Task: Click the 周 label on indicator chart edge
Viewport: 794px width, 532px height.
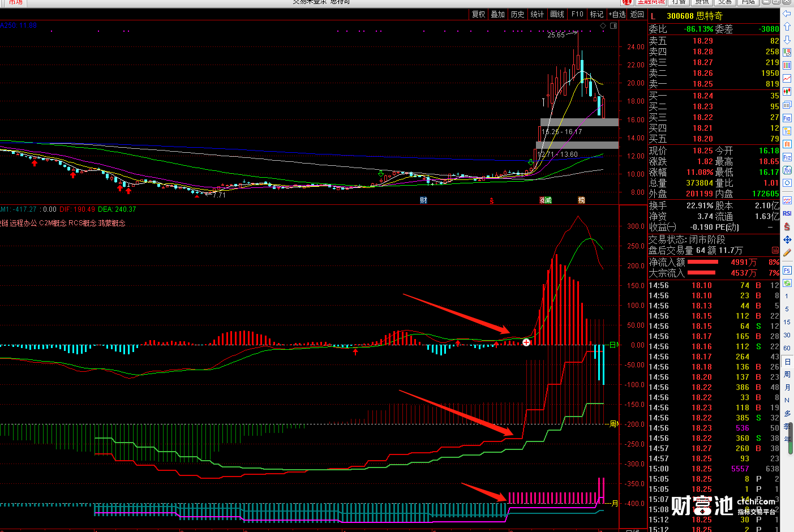Action: coord(614,424)
